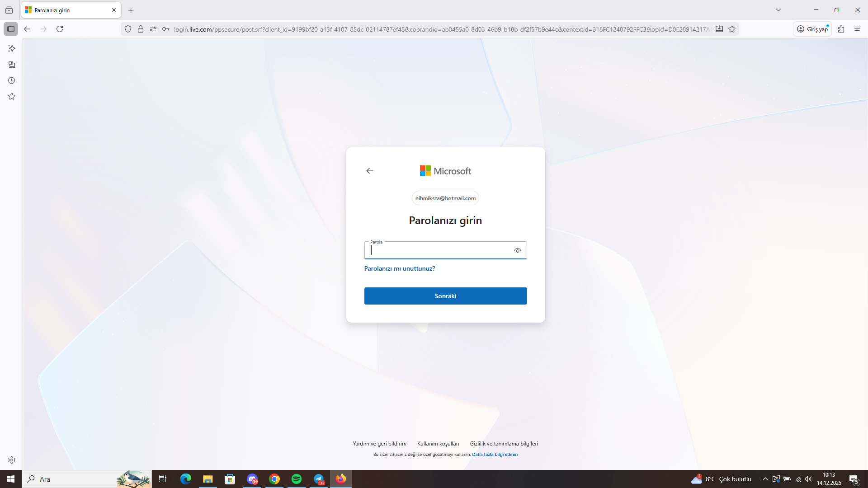Viewport: 868px width, 488px height.
Task: Click the saved password key icon
Action: tap(166, 29)
